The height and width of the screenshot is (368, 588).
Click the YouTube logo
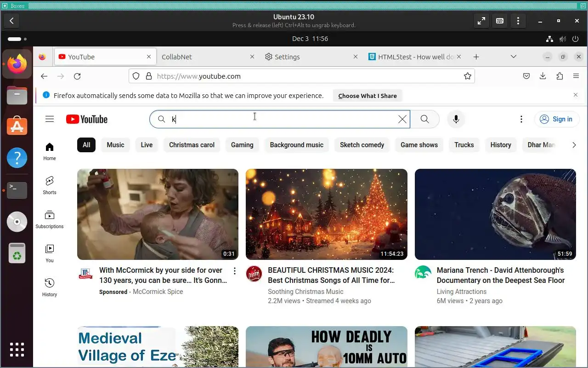tap(87, 119)
